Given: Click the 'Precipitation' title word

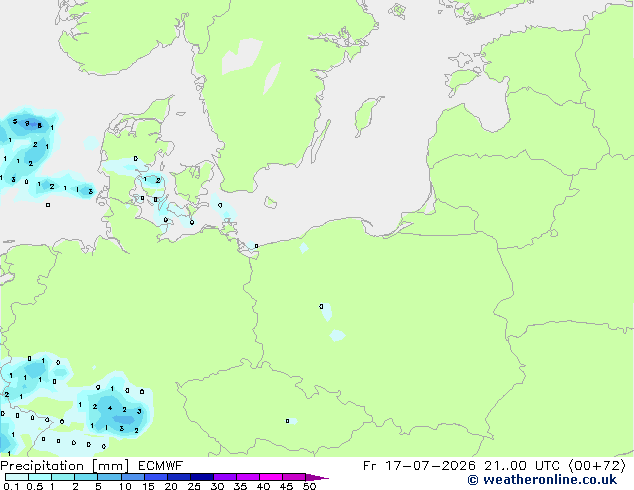Looking at the screenshot, I should (x=42, y=466).
